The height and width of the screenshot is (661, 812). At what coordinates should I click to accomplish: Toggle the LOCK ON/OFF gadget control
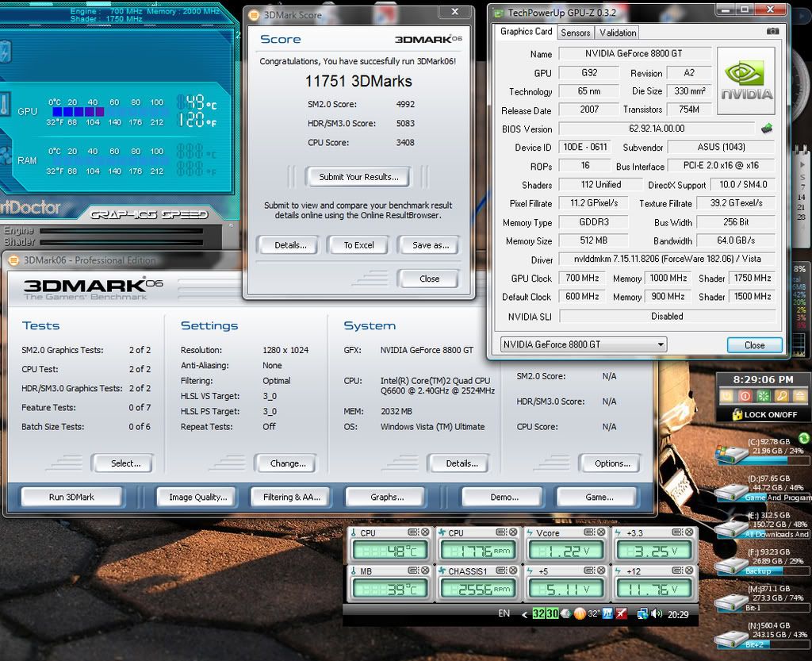click(x=758, y=414)
